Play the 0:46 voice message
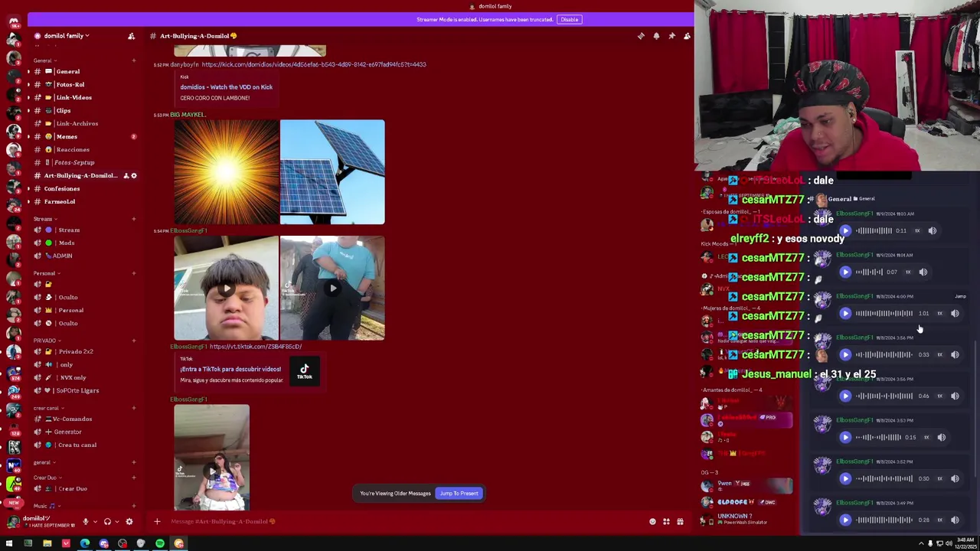The height and width of the screenshot is (551, 980). [x=845, y=396]
